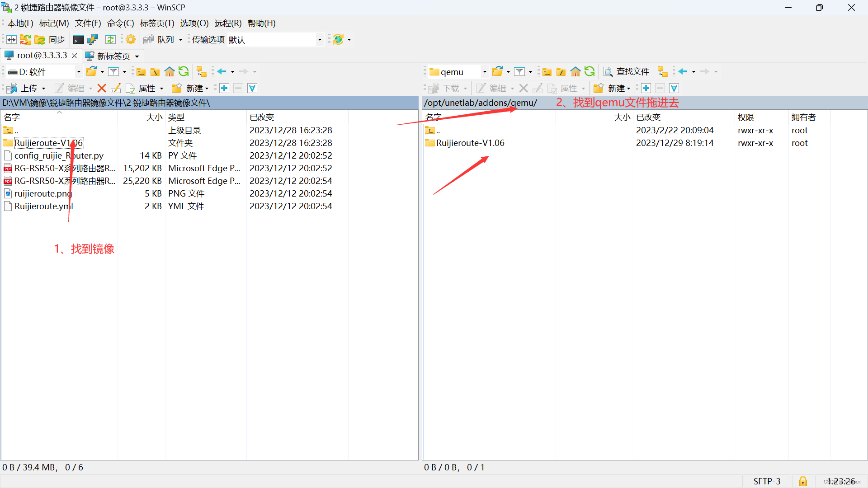
Task: Click the synchronize folder icon next to 同步
Action: pos(40,40)
